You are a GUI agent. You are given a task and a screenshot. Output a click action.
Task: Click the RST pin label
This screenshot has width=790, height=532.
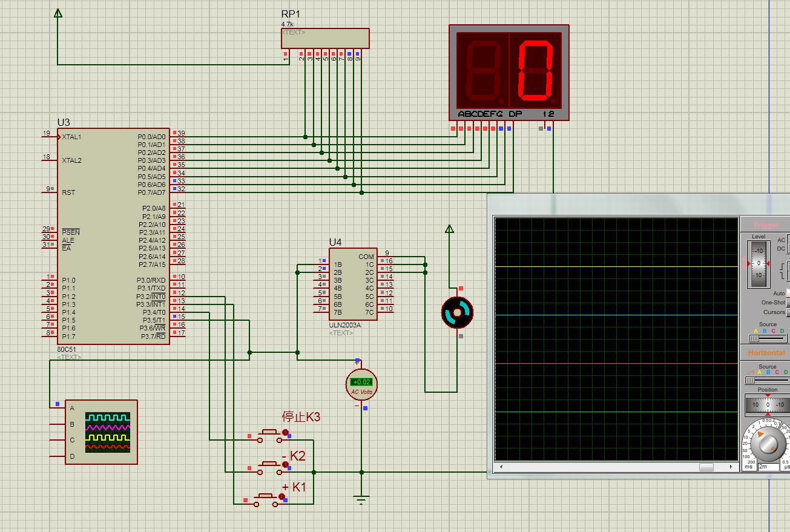[x=68, y=192]
